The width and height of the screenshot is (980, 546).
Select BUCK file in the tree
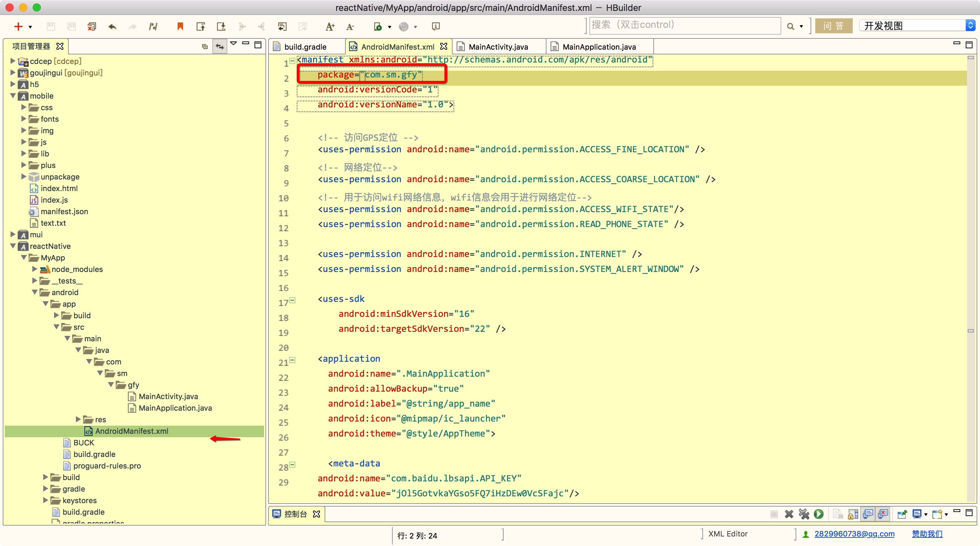pyautogui.click(x=83, y=443)
